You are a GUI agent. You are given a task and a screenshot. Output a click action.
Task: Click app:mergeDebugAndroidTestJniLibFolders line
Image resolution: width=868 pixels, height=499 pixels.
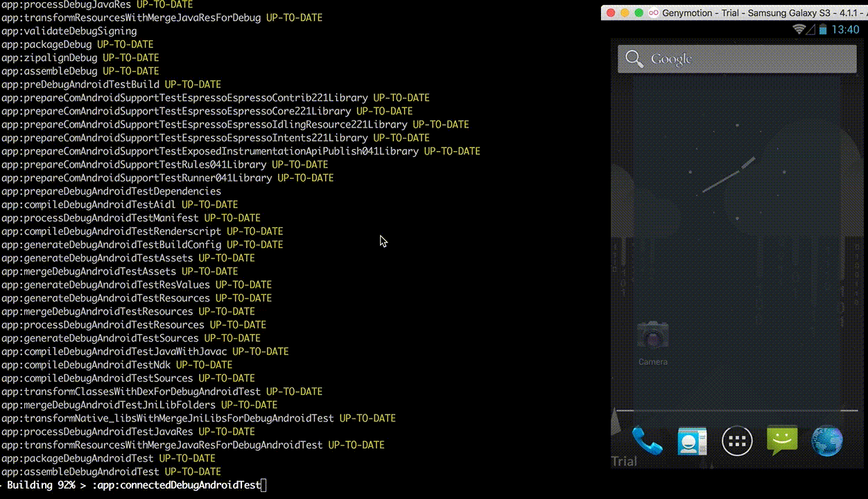point(139,405)
